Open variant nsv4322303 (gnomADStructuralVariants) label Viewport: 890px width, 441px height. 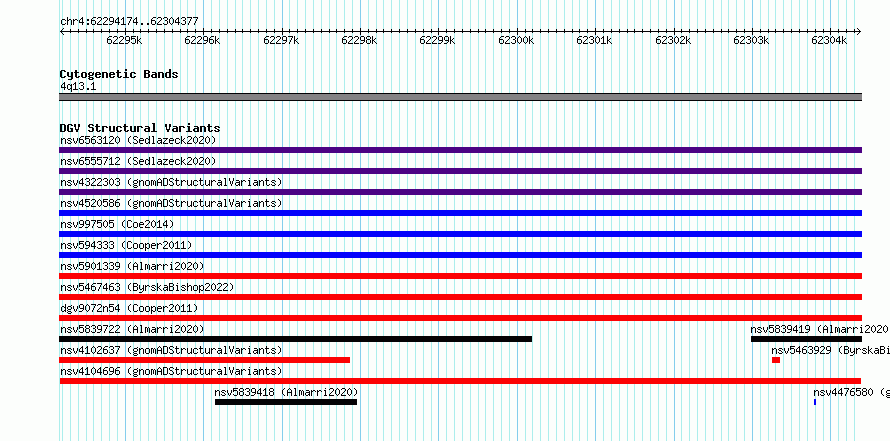171,182
